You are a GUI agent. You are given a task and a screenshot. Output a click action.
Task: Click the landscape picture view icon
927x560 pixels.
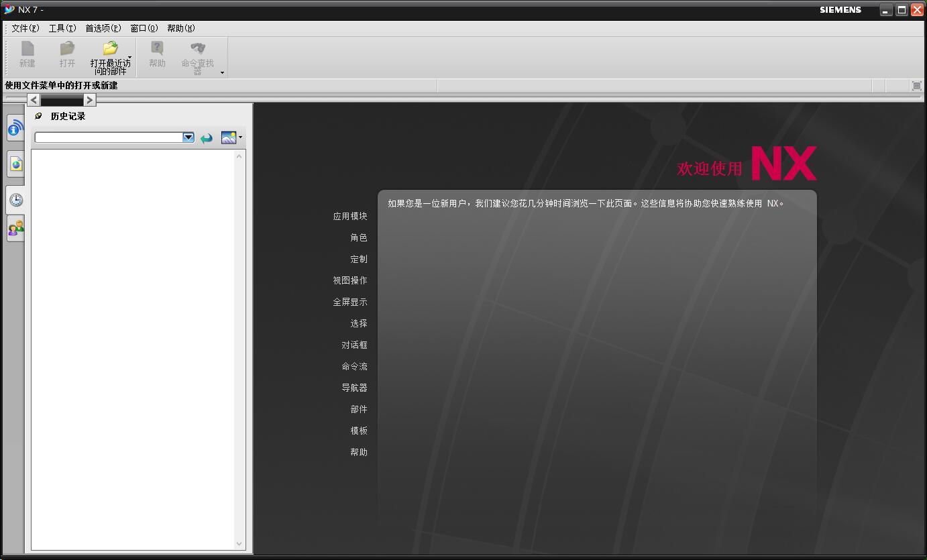click(229, 137)
